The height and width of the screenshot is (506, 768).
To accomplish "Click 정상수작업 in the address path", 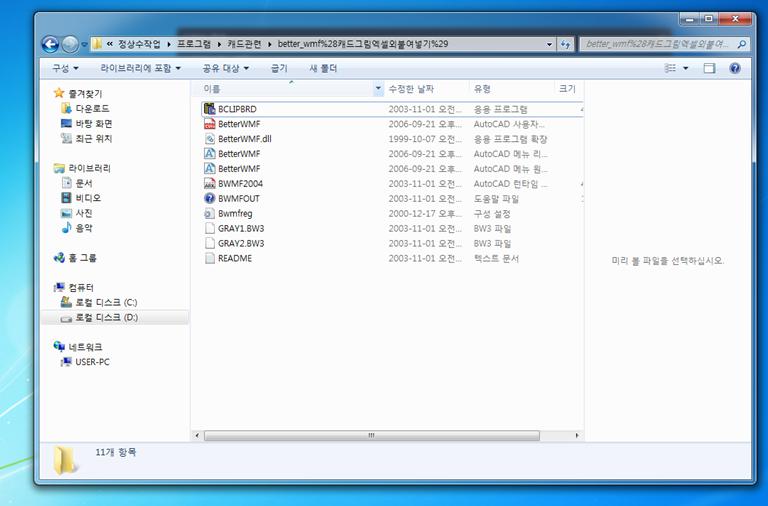I will [x=139, y=44].
